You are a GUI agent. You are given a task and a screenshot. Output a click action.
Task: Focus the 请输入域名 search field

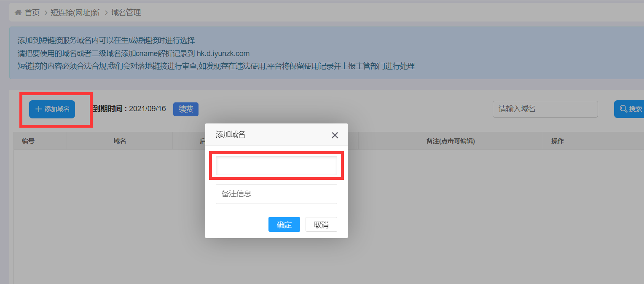pyautogui.click(x=545, y=109)
